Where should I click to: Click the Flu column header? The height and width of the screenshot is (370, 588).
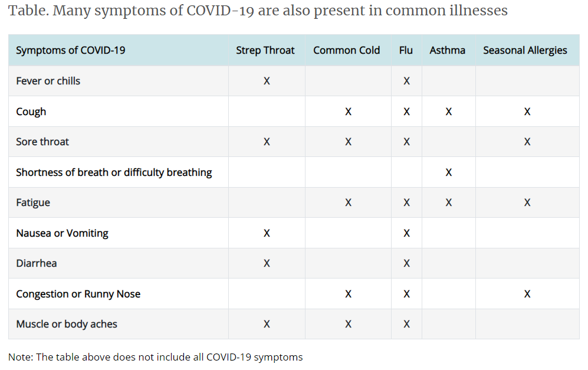tap(406, 50)
